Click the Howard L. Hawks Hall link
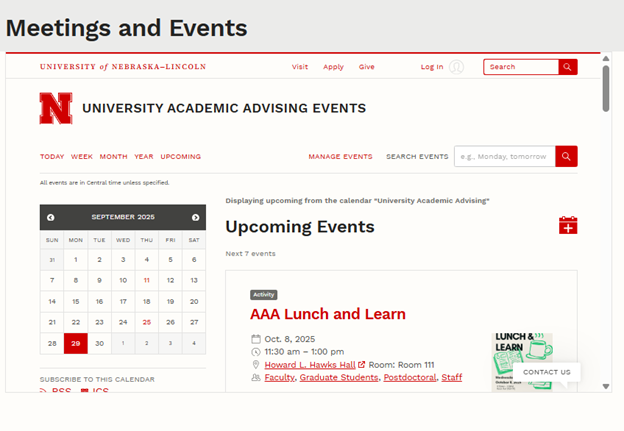Image resolution: width=624 pixels, height=431 pixels. [310, 365]
